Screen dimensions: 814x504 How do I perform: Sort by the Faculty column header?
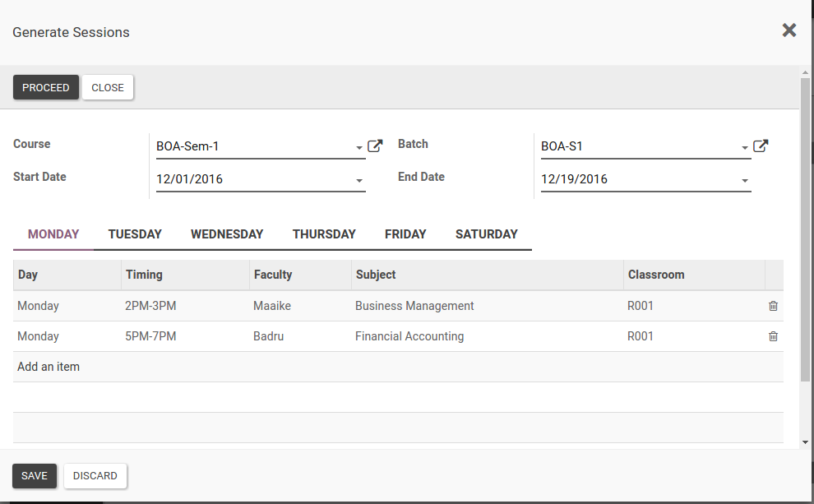point(273,275)
